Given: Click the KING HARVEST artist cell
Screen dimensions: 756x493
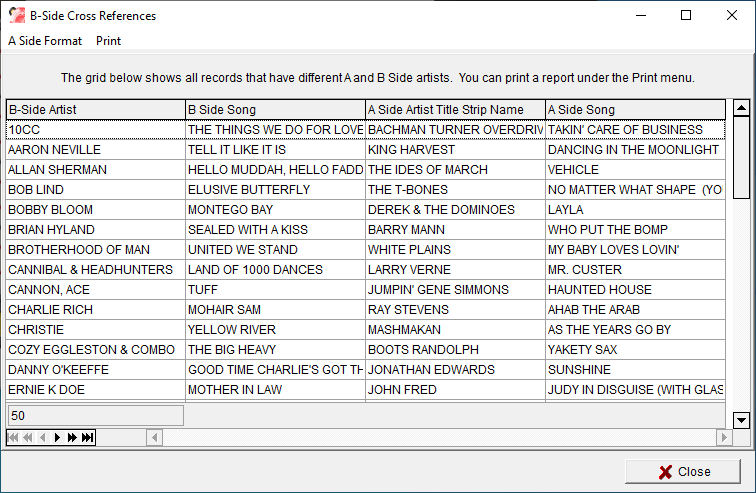Looking at the screenshot, I should (x=455, y=150).
